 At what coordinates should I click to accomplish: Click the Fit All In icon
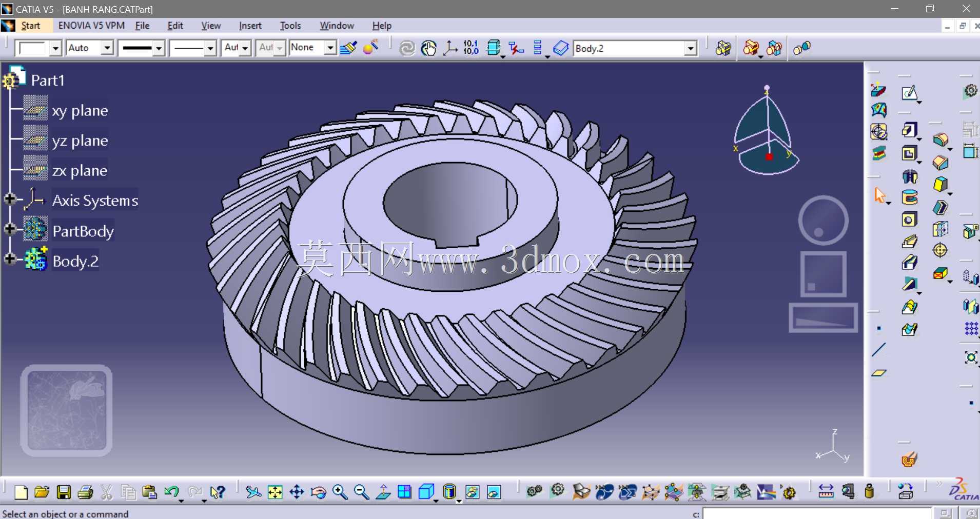[275, 492]
